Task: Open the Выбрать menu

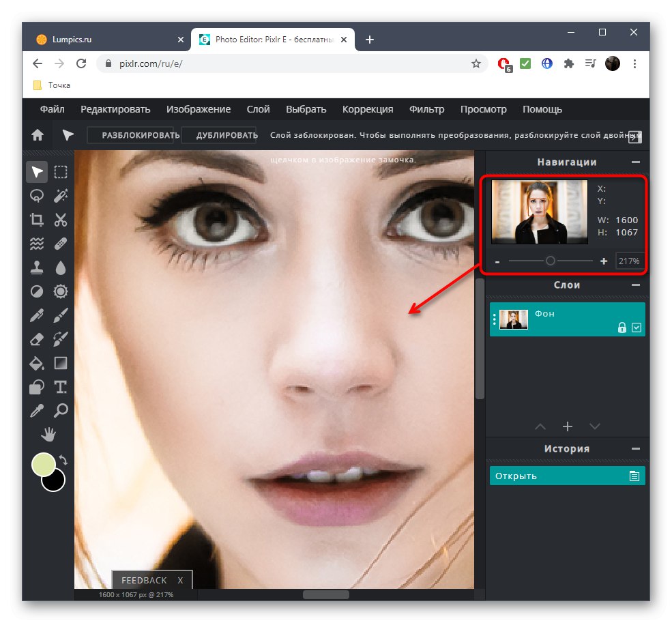Action: click(306, 109)
